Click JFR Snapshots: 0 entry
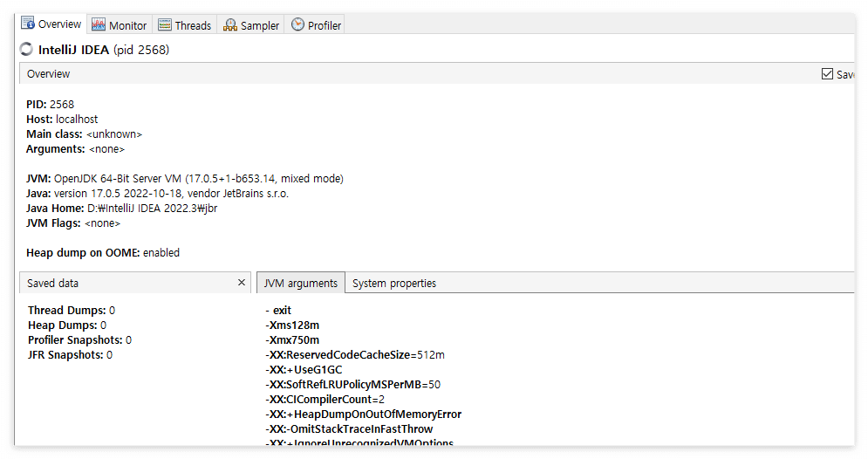This screenshot has height=459, width=868. click(71, 355)
